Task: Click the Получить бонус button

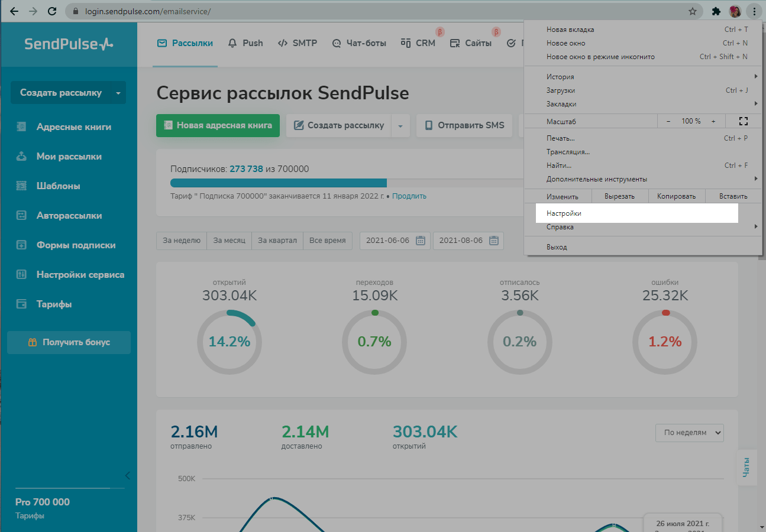Action: pos(69,342)
